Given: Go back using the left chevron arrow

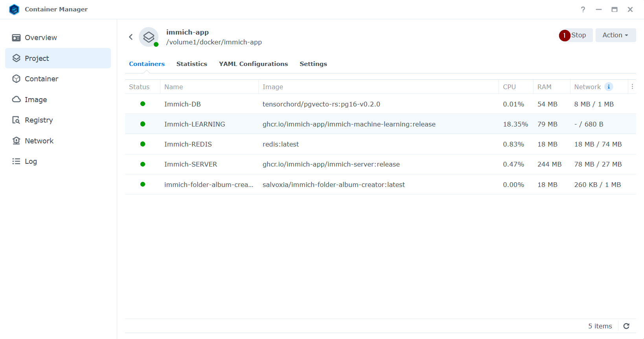Looking at the screenshot, I should pyautogui.click(x=131, y=37).
